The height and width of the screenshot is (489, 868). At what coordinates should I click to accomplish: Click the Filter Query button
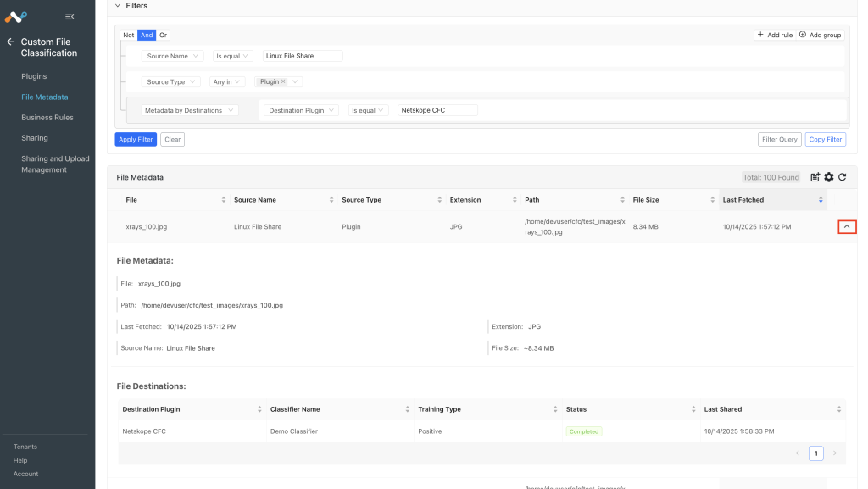point(780,139)
